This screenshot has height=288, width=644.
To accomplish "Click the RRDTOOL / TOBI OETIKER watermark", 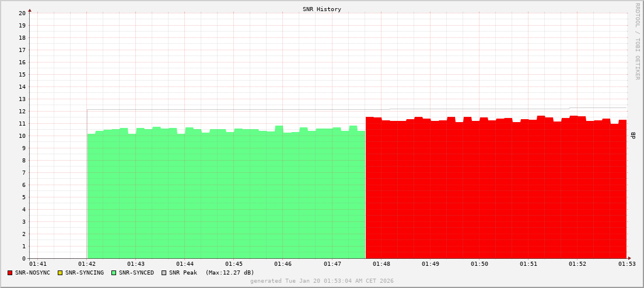I will pos(637,41).
